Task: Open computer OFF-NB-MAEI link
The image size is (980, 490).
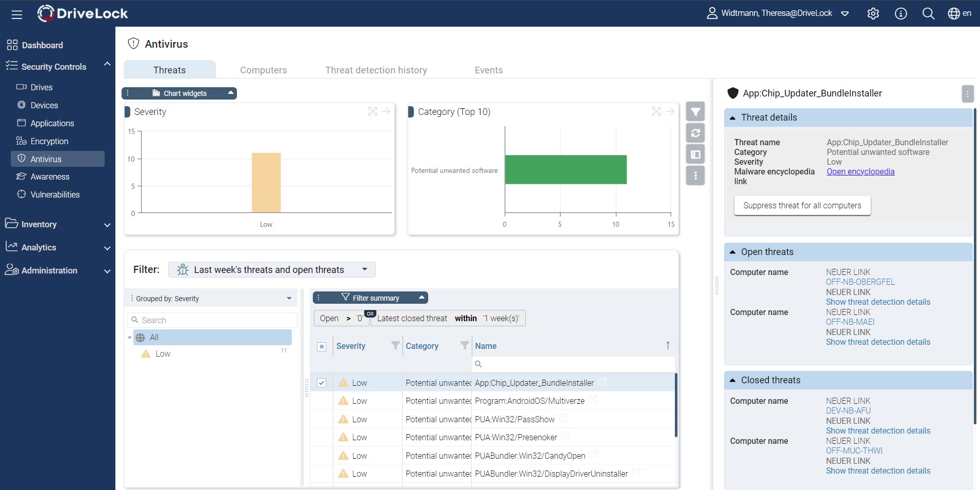Action: click(x=850, y=322)
